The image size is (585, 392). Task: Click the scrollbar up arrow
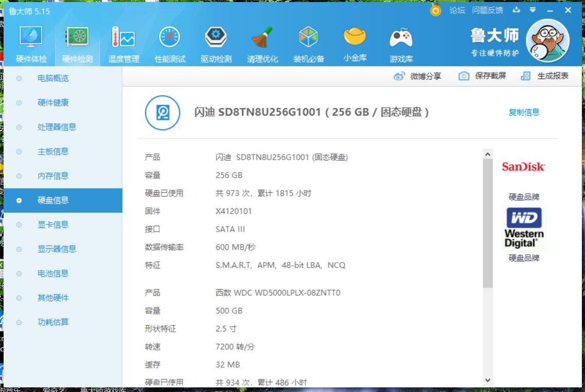pyautogui.click(x=488, y=154)
